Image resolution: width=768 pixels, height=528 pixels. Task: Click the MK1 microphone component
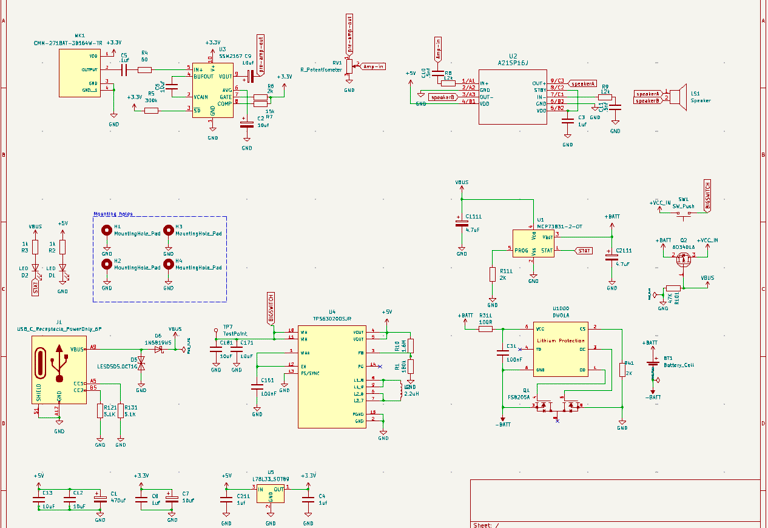(x=80, y=73)
